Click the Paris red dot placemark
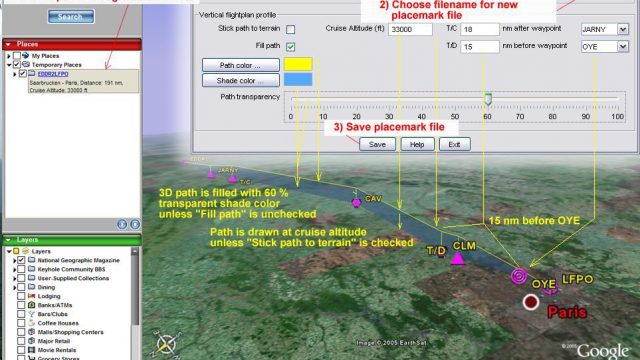 click(x=531, y=302)
